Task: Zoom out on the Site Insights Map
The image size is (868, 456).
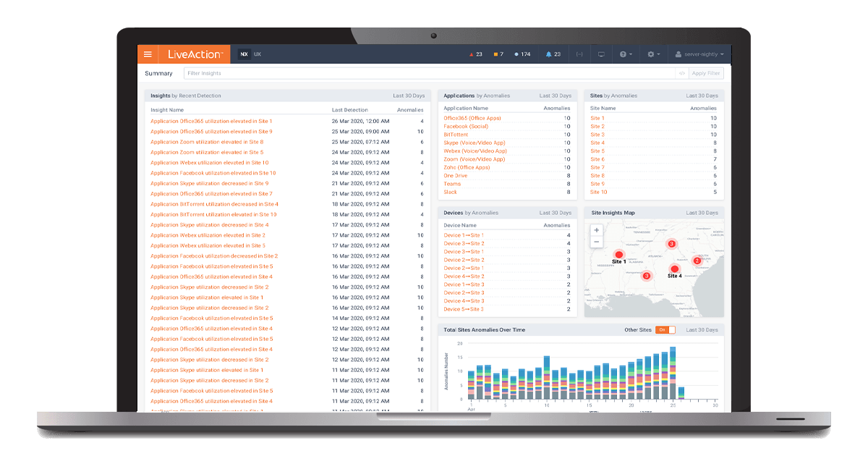Action: [x=597, y=242]
